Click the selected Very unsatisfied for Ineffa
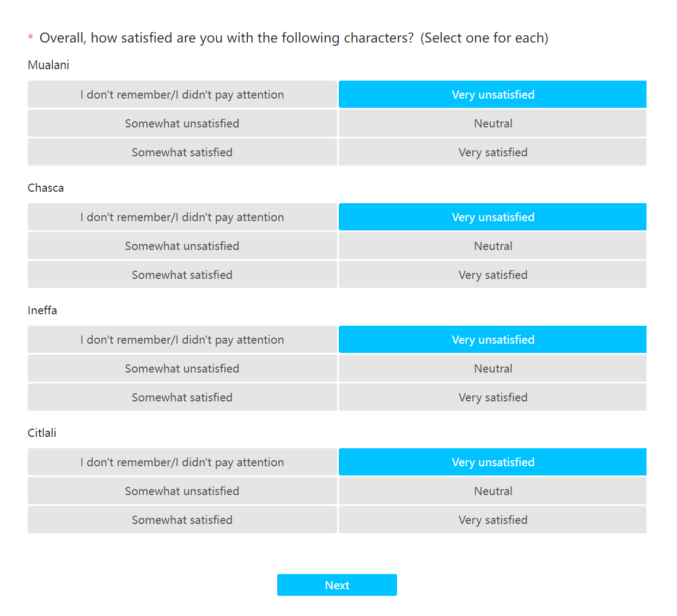 pyautogui.click(x=492, y=339)
